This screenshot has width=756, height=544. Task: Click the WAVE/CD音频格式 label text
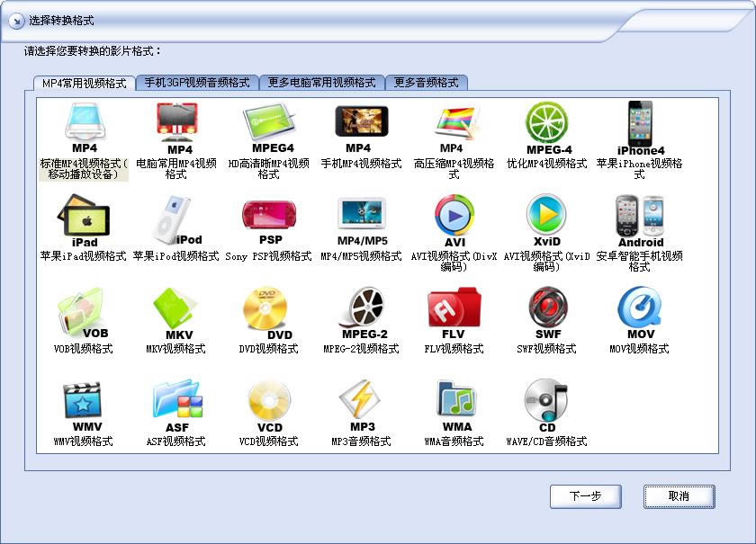[x=546, y=441]
